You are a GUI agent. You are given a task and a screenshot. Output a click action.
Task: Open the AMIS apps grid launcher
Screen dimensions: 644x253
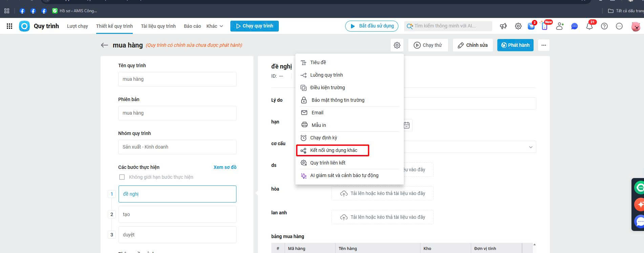click(9, 26)
